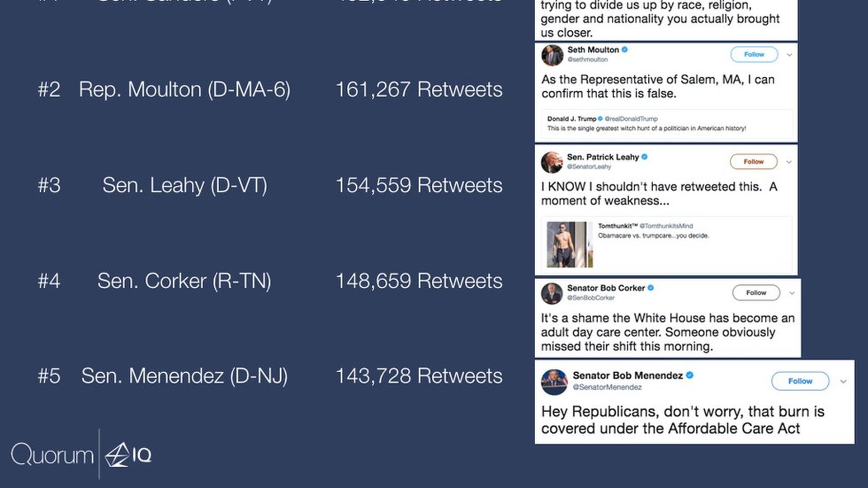Open the @SenatorMenendez handle link
Viewport: 868px width, 488px height.
[x=607, y=387]
